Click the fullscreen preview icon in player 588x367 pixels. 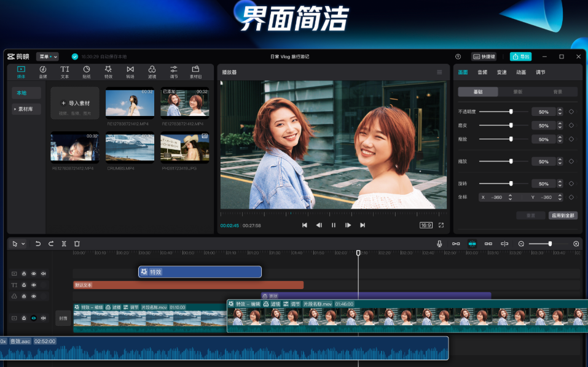[x=441, y=225]
